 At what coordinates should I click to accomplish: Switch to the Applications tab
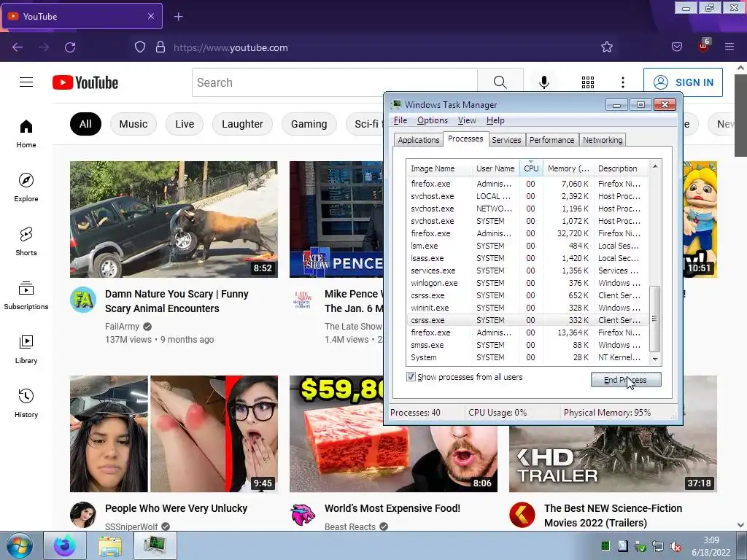click(x=418, y=140)
